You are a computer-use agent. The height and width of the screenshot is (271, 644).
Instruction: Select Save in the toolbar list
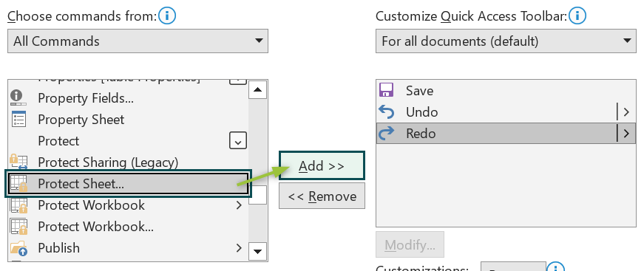point(506,91)
